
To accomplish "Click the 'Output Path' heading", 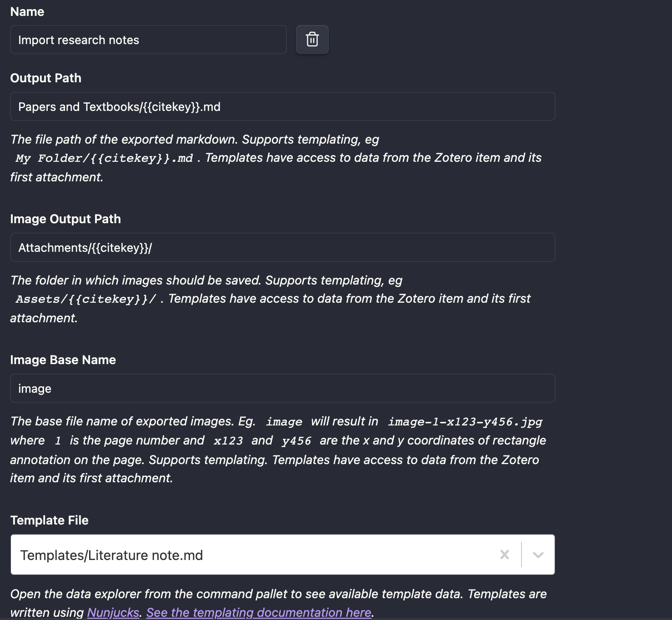I will (45, 78).
